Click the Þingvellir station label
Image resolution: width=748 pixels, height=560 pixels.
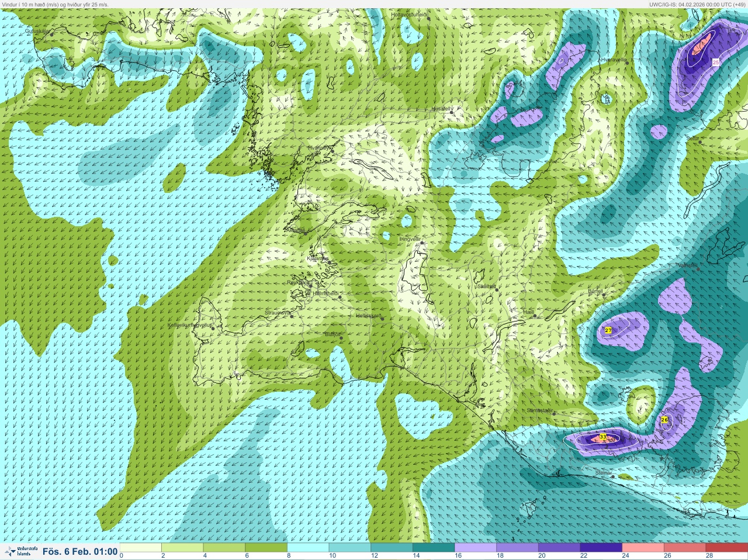410,239
